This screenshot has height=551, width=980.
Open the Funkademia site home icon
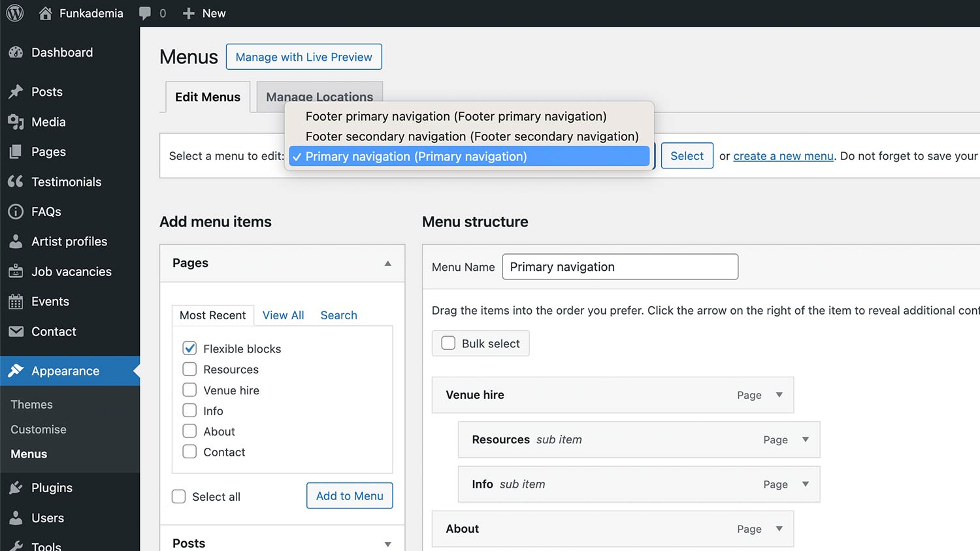coord(45,13)
